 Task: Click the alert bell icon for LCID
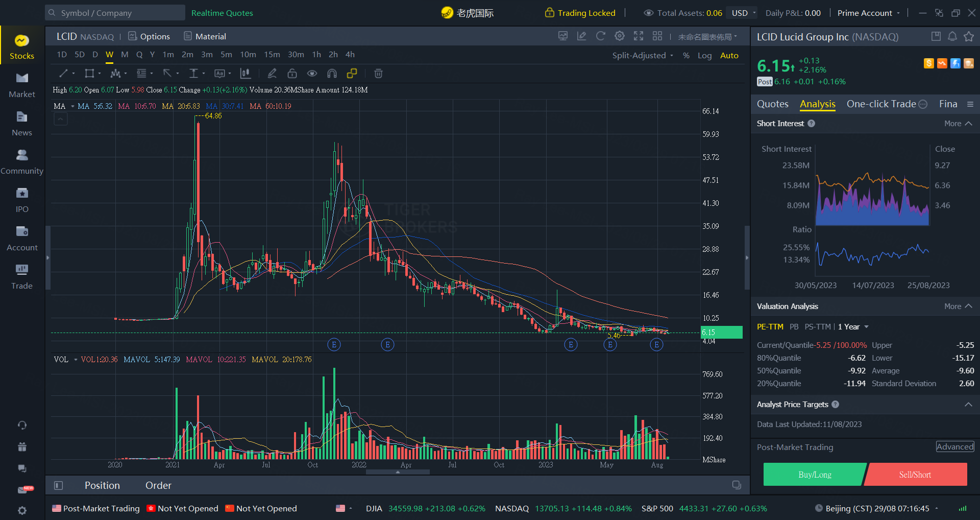952,36
